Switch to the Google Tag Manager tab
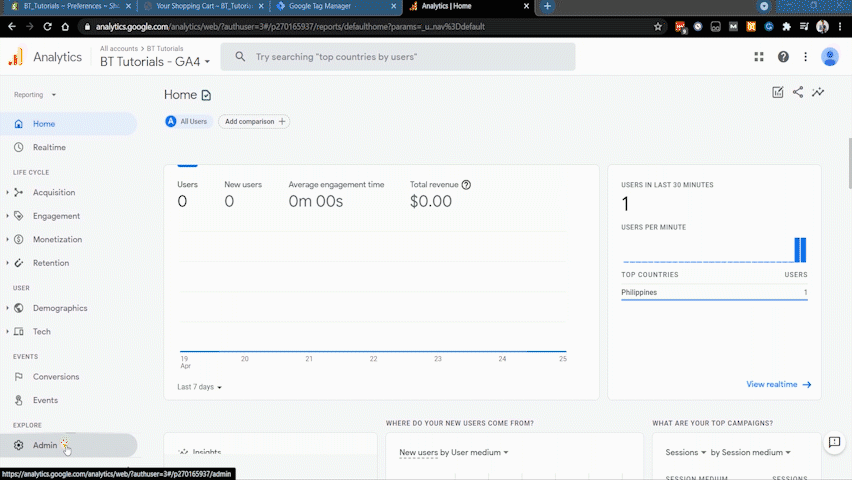Screen dimensions: 852x480 coord(336,7)
